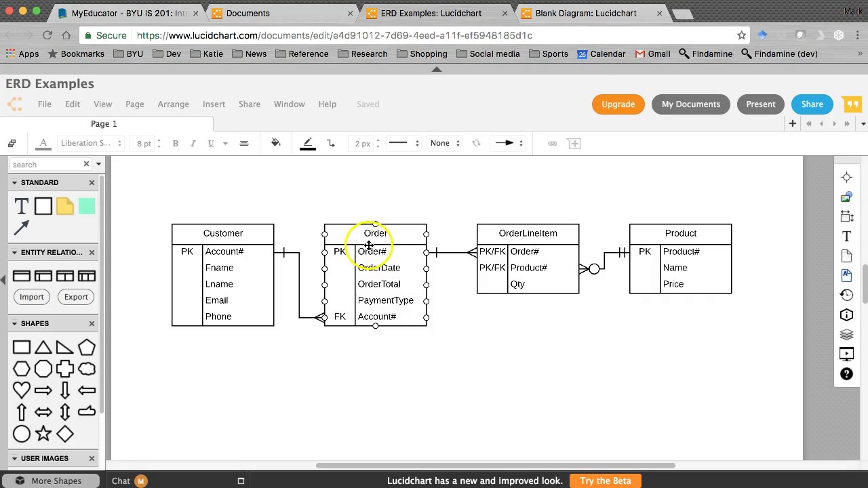The image size is (868, 488).
Task: Open the Edit menu
Action: point(73,104)
